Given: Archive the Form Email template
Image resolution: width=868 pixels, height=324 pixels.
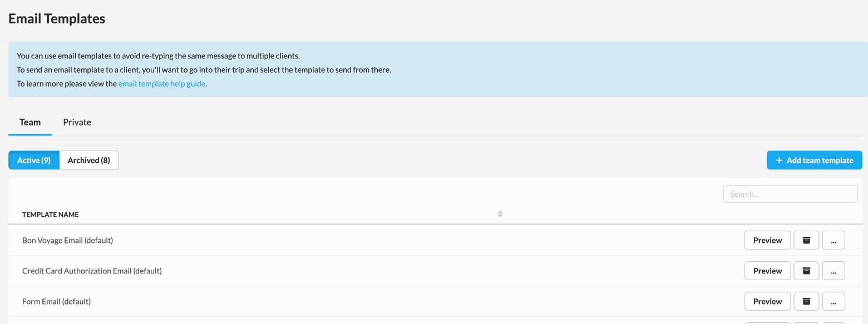Looking at the screenshot, I should pos(806,301).
